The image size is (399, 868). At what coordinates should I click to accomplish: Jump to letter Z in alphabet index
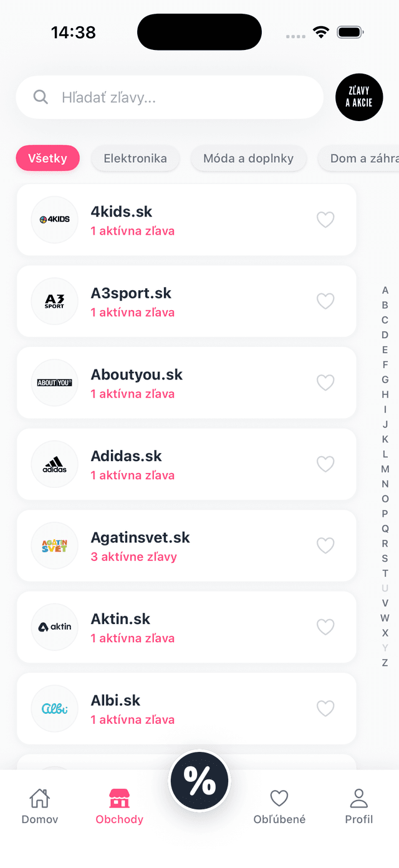pos(385,663)
